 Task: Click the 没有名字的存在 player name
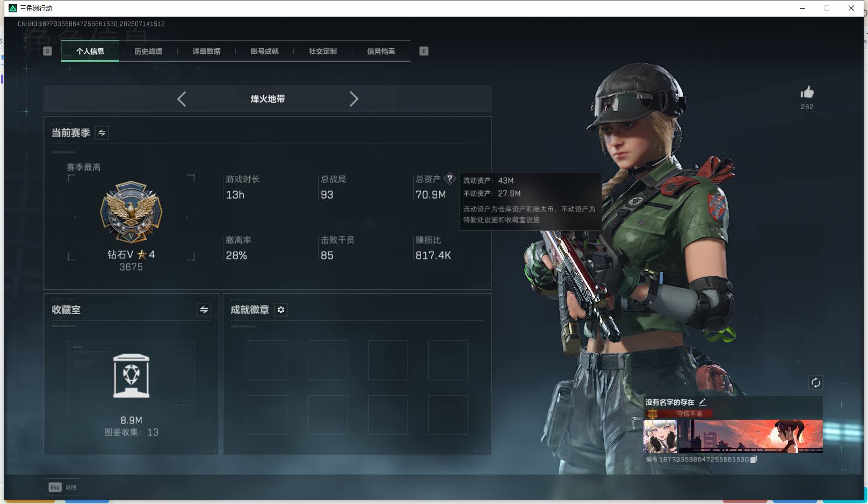point(670,402)
